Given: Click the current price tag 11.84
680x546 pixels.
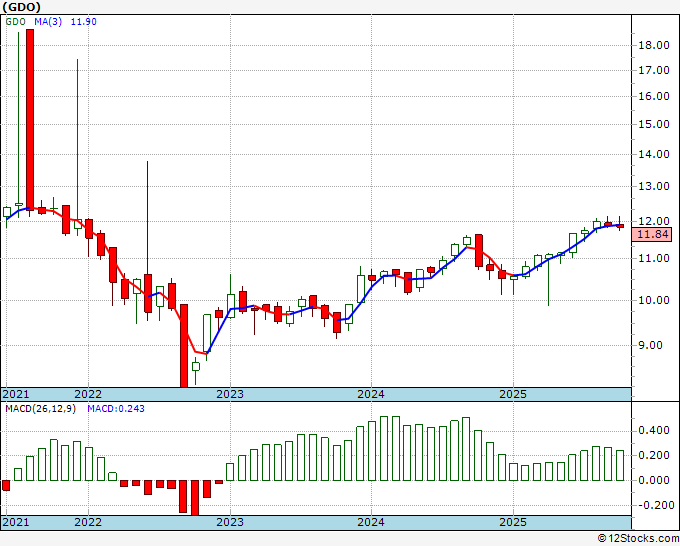Looking at the screenshot, I should pyautogui.click(x=654, y=235).
